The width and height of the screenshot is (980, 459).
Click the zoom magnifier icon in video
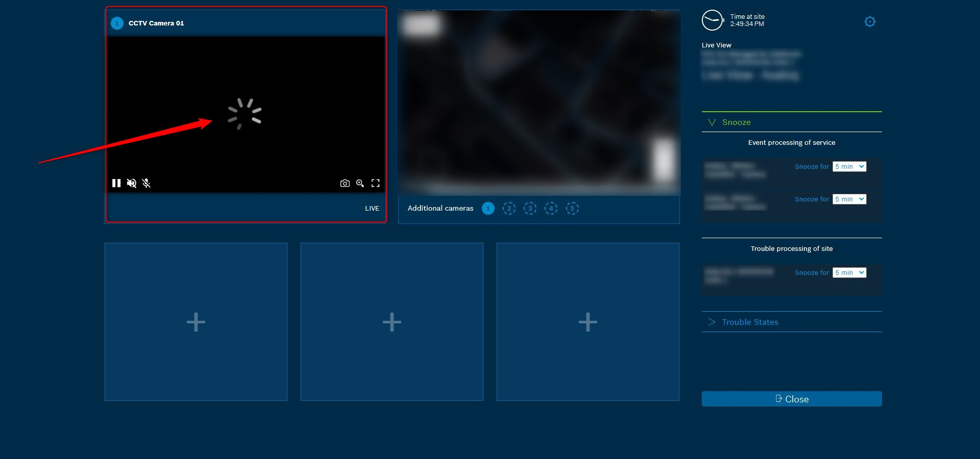tap(360, 183)
